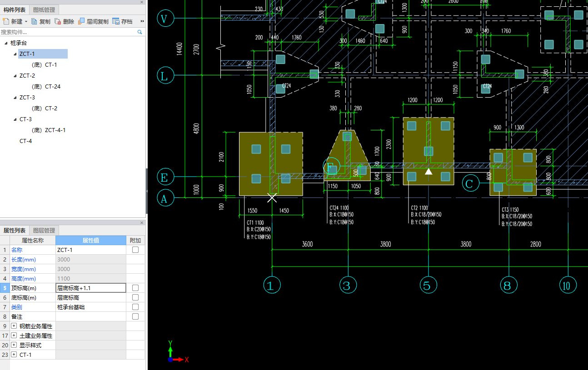Click the 新建 (New) component icon
Viewport: 588px width, 370px height.
[6, 21]
